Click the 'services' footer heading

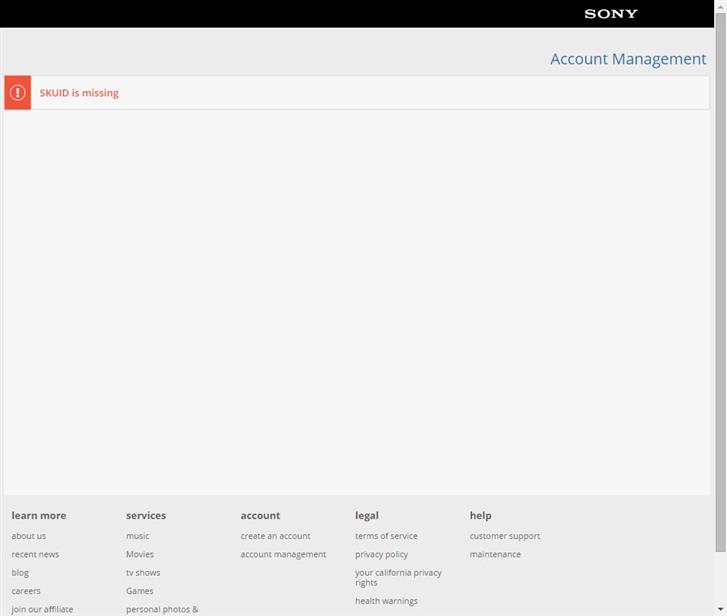pos(146,515)
